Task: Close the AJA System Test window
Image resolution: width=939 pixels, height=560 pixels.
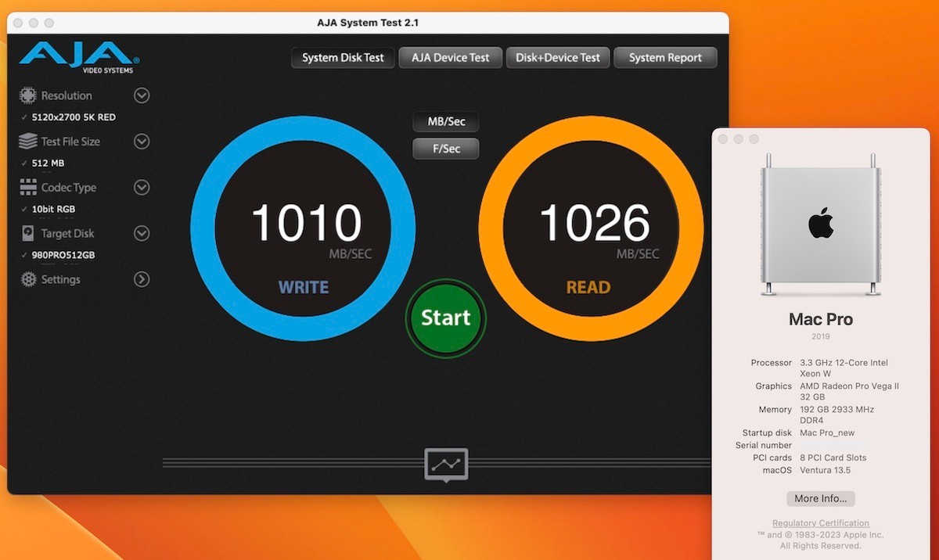Action: (18, 23)
